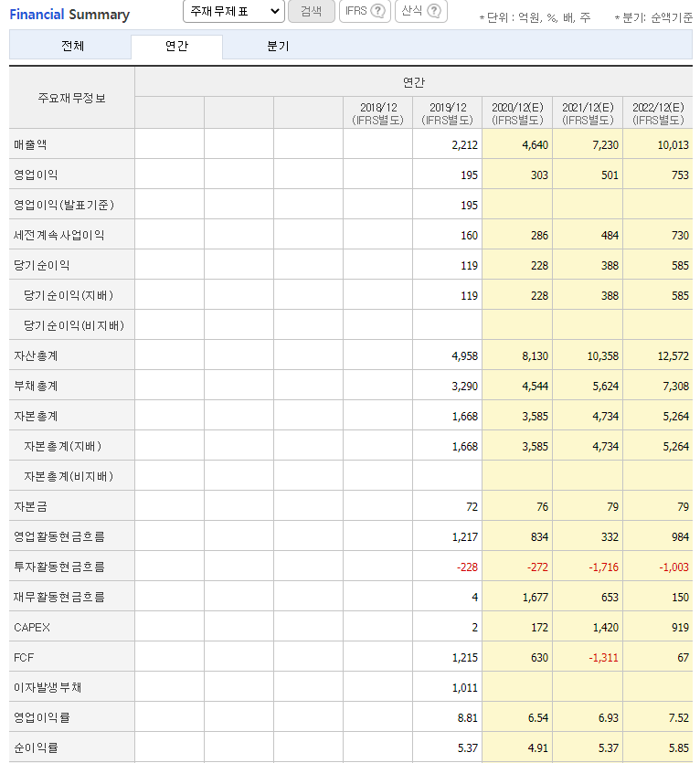Click the 영업이익(발표기준) row label
700x763 pixels.
[64, 205]
